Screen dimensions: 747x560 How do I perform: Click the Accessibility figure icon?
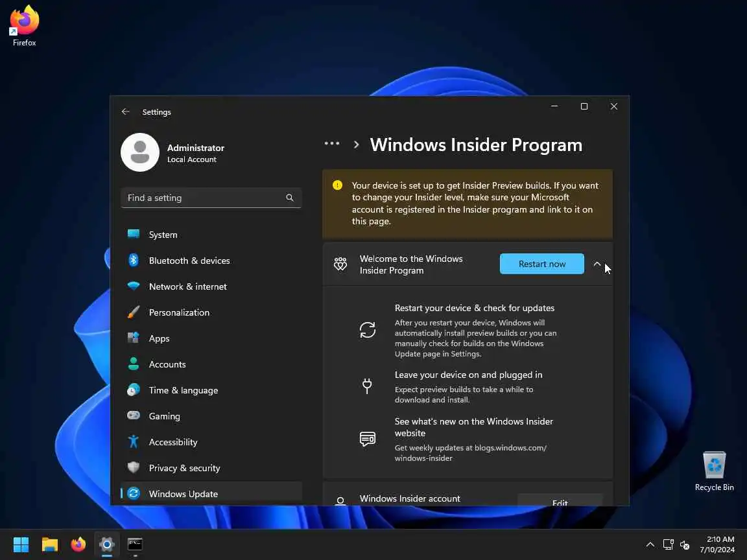coord(134,441)
